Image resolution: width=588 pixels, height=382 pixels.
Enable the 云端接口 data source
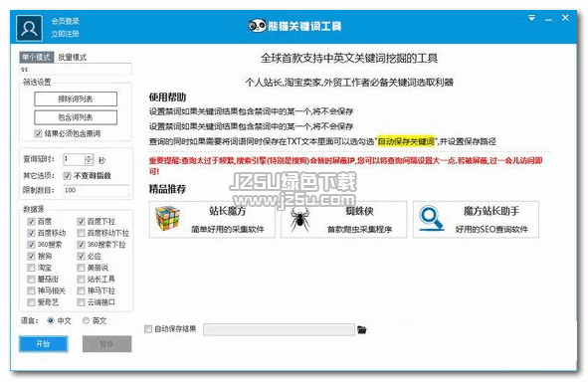point(81,302)
